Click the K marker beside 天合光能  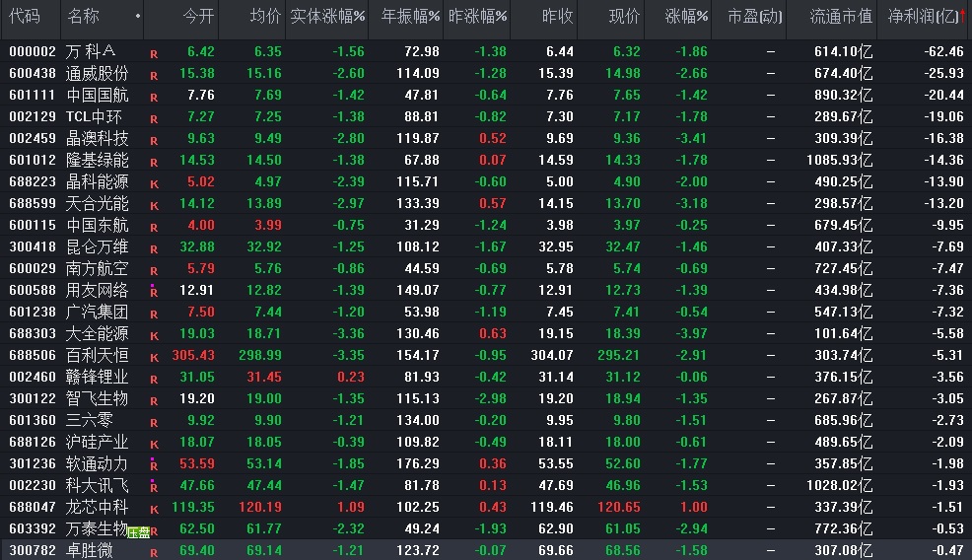[154, 206]
